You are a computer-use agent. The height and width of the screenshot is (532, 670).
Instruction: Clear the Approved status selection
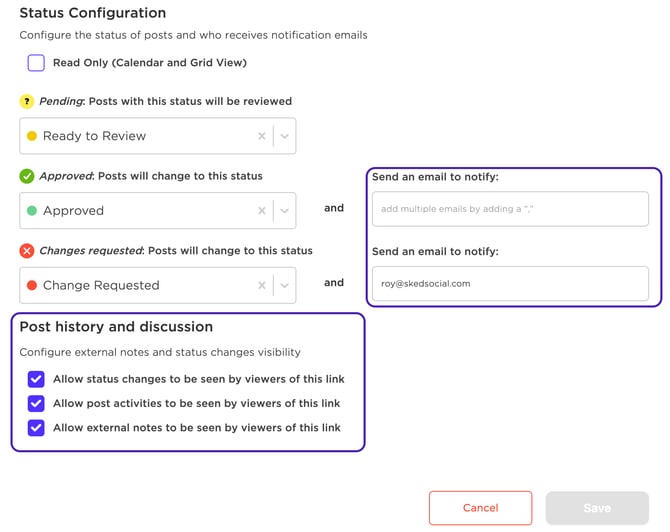(x=262, y=211)
